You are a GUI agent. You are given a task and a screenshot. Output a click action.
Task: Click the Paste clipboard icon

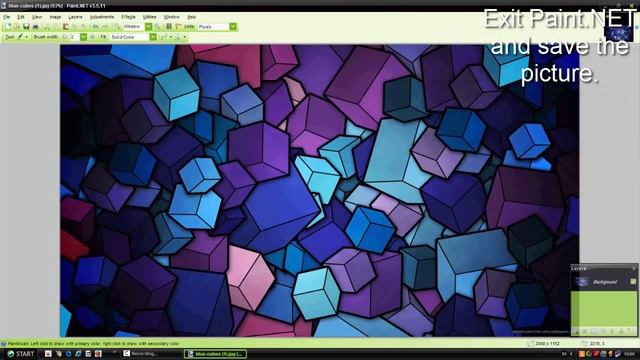(x=66, y=27)
